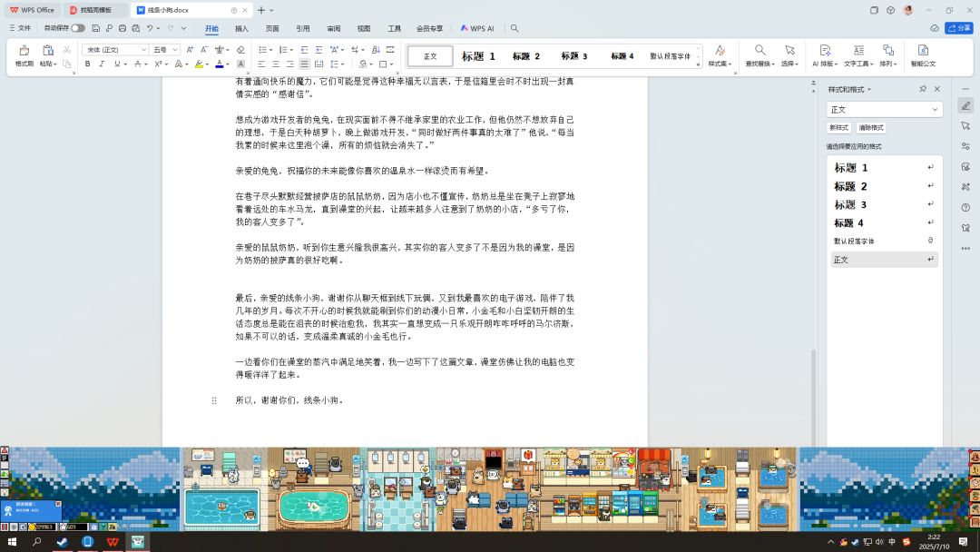Click the New Style (新样式) button
The image size is (980, 552).
(839, 128)
